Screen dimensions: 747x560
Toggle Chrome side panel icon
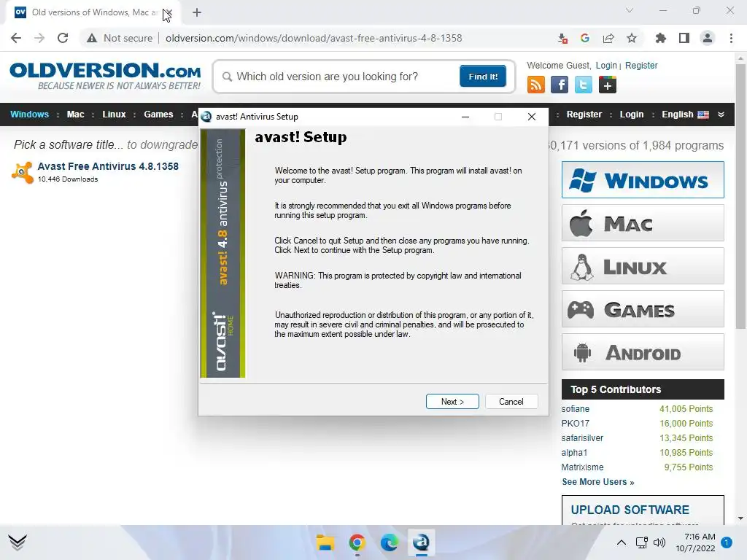(684, 38)
